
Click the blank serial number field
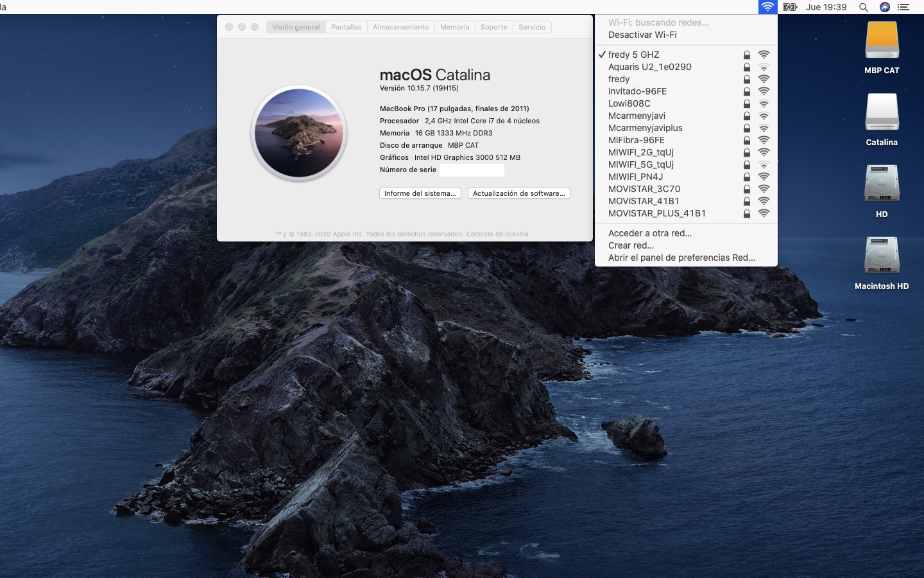(472, 170)
